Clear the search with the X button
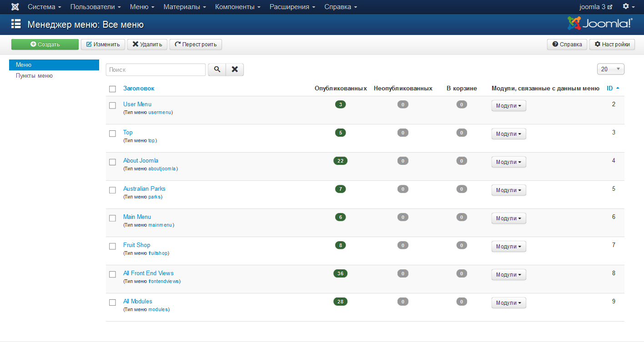Image resolution: width=644 pixels, height=342 pixels. tap(235, 69)
